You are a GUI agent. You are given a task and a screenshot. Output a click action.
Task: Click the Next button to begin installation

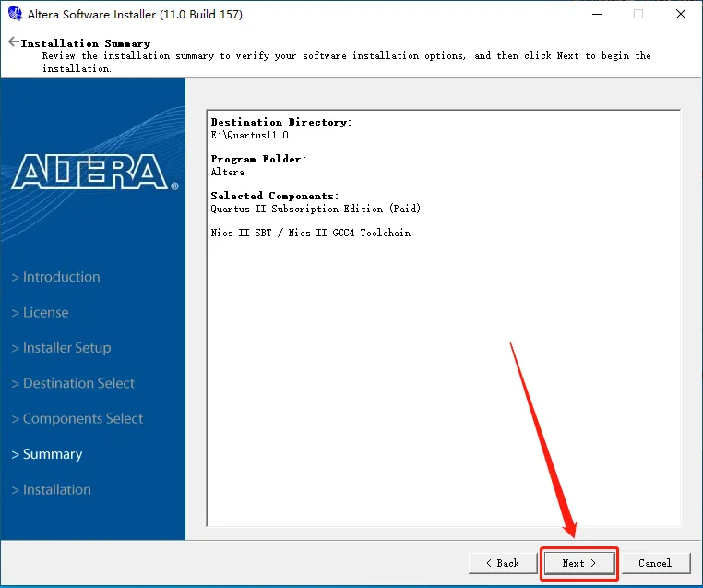tap(578, 563)
